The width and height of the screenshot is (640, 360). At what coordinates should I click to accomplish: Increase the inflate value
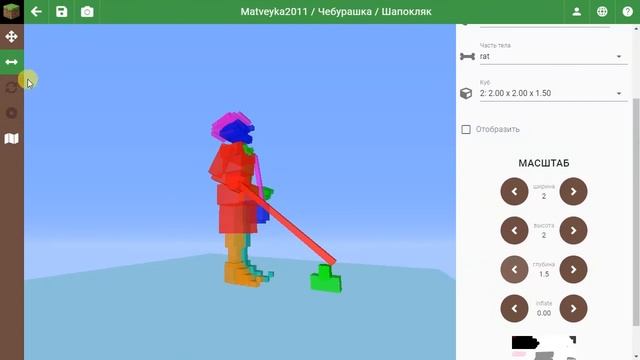(573, 309)
